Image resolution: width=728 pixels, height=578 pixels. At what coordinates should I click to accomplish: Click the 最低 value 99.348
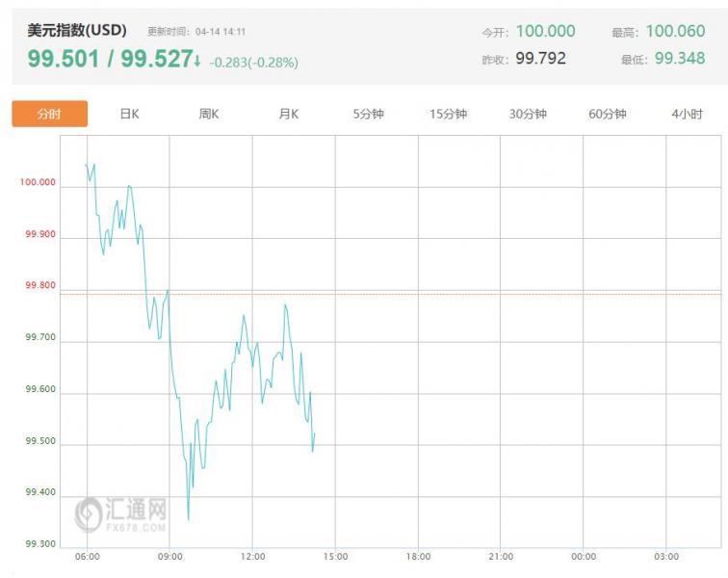(x=679, y=59)
